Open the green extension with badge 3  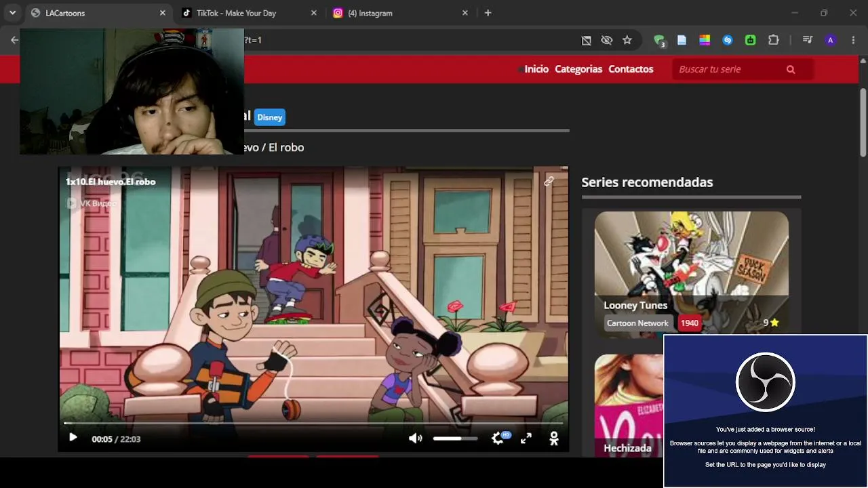pyautogui.click(x=660, y=41)
